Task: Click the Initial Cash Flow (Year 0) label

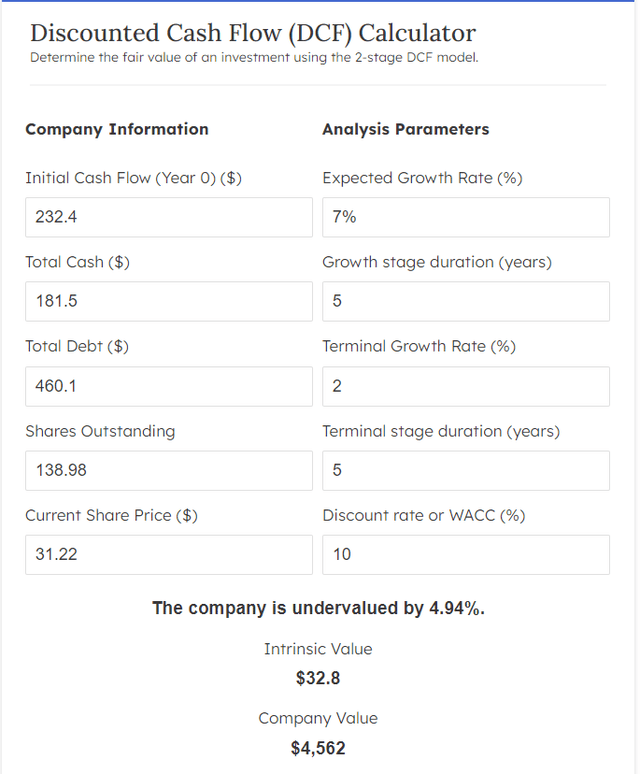Action: tap(133, 178)
